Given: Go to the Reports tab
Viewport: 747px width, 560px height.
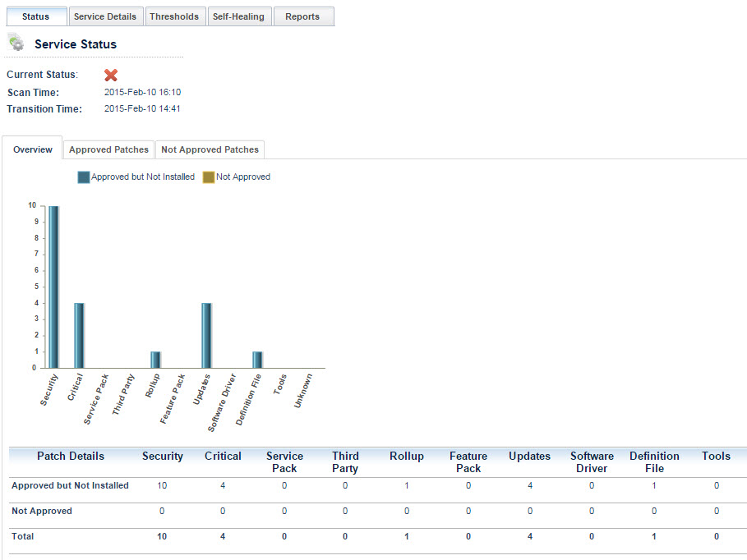Looking at the screenshot, I should tap(302, 16).
